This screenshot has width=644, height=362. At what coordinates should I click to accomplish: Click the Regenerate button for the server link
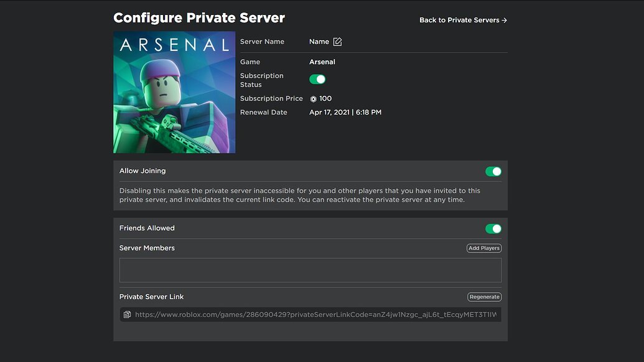click(x=484, y=297)
